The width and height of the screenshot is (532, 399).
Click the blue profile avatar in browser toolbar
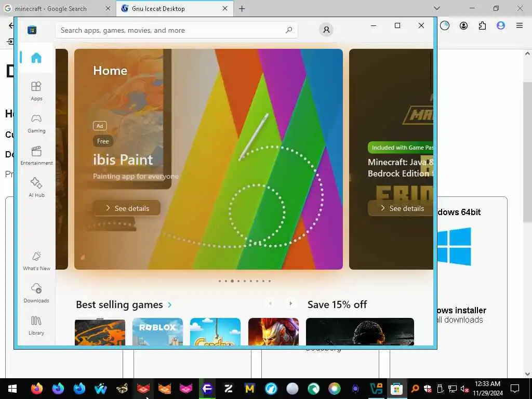tap(501, 25)
